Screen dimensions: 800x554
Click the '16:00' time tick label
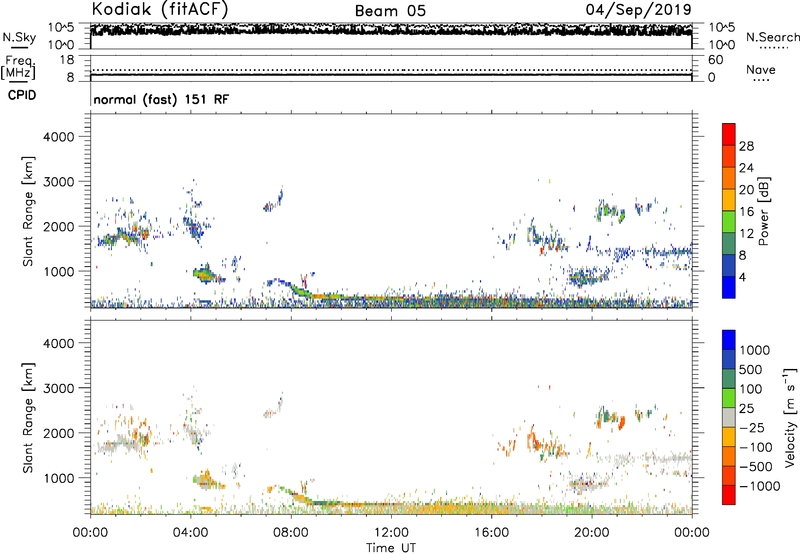click(x=491, y=533)
